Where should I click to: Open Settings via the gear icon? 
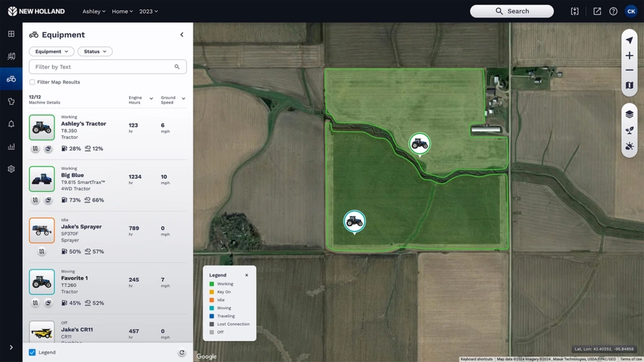(10, 169)
